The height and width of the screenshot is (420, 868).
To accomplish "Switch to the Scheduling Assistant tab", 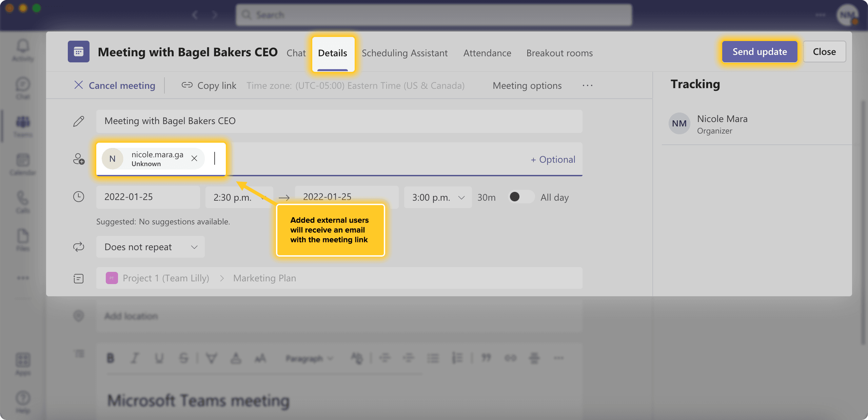I will coord(405,52).
